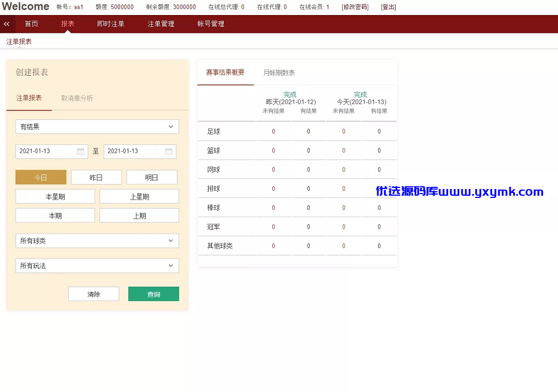Open the 即时注单 menu

pos(110,24)
